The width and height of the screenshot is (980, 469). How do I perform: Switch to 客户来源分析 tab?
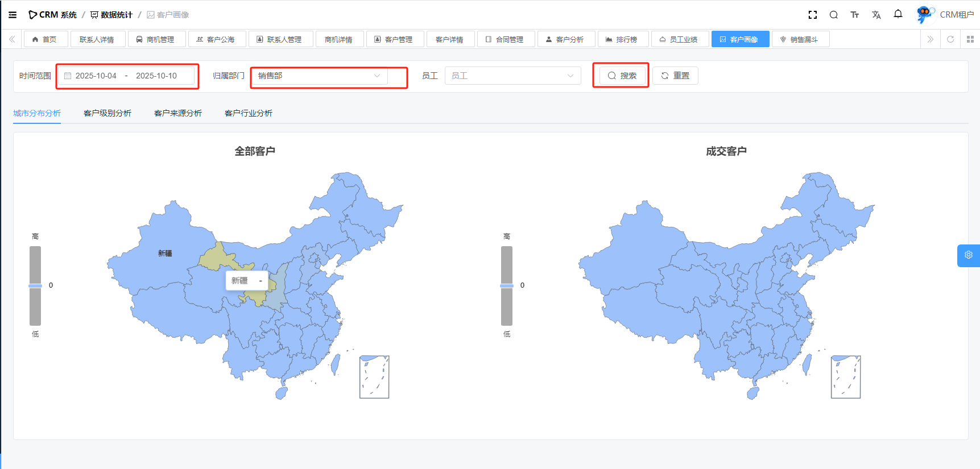pos(178,113)
